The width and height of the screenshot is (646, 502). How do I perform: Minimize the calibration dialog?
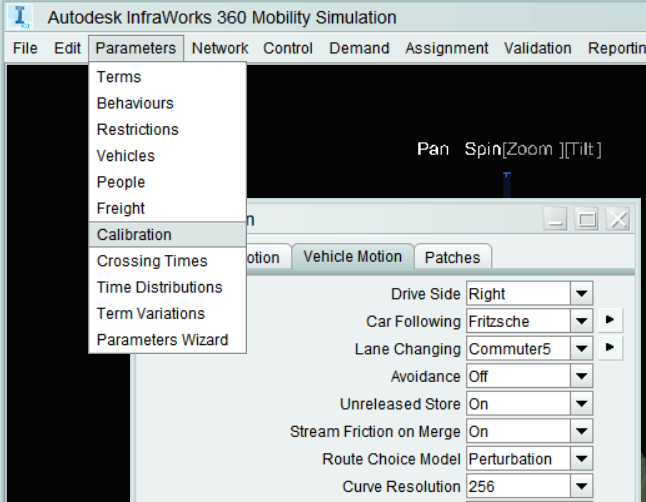[x=555, y=219]
